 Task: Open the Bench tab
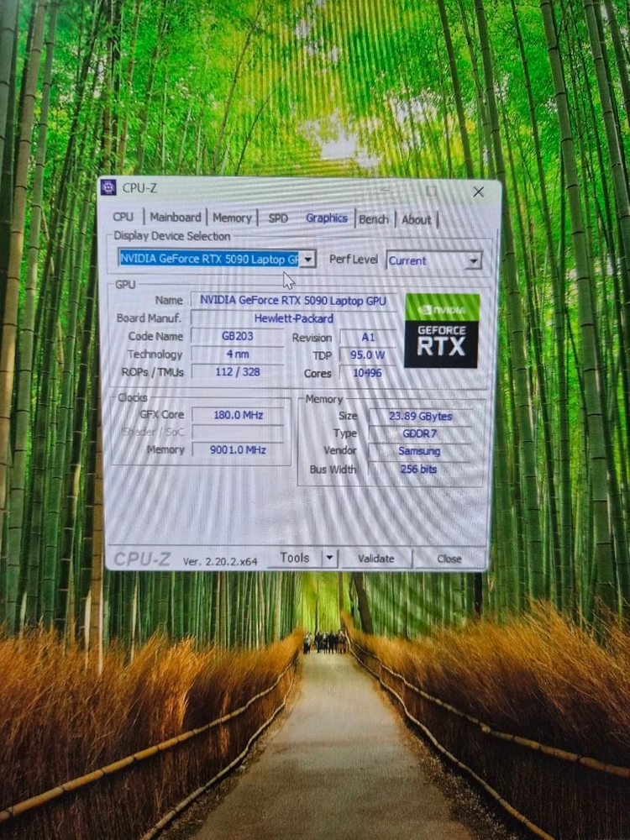point(374,219)
